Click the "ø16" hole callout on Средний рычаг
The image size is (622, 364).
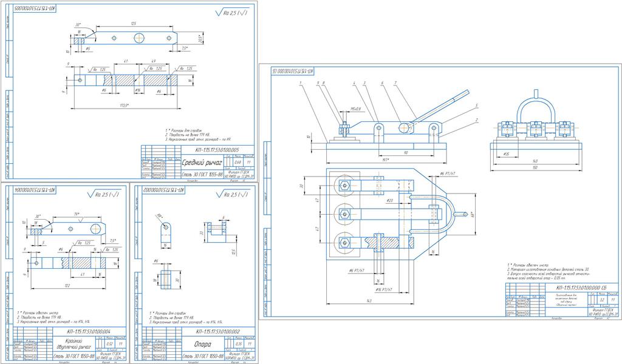(138, 90)
